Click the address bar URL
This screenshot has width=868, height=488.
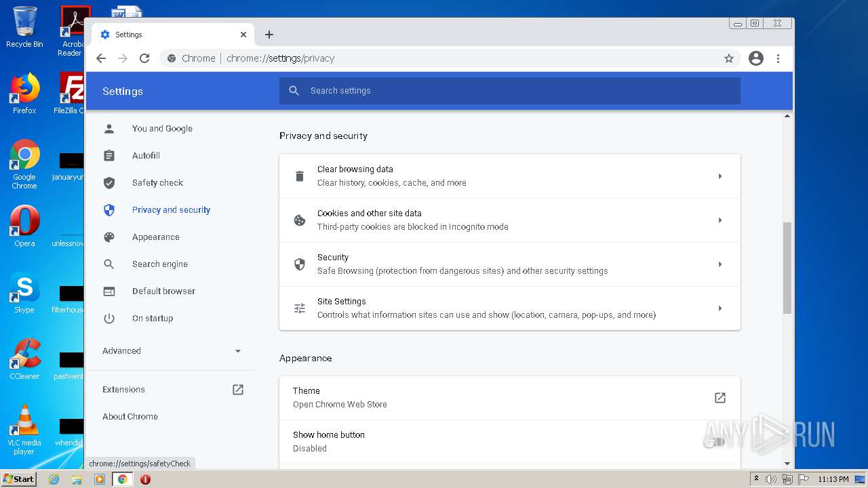(280, 58)
